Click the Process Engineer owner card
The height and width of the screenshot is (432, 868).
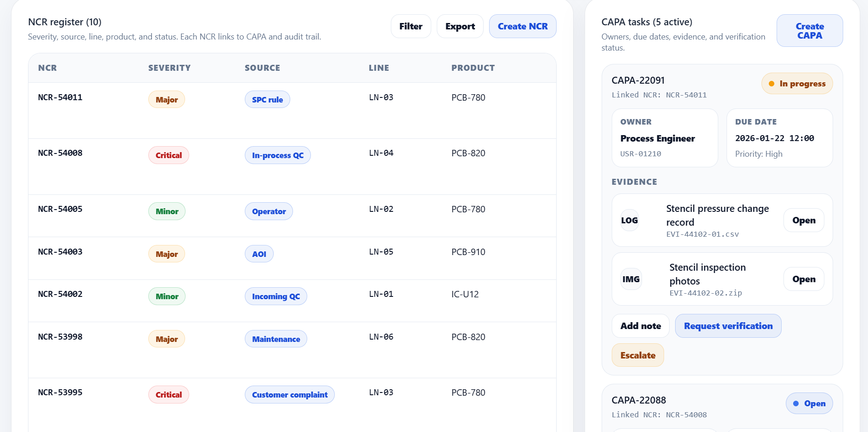pyautogui.click(x=665, y=138)
